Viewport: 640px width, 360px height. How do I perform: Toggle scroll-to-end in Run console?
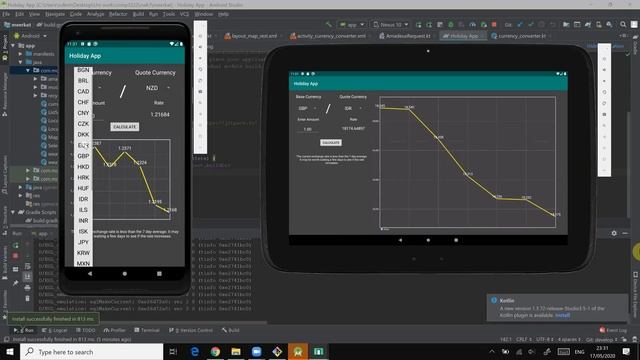point(27,277)
